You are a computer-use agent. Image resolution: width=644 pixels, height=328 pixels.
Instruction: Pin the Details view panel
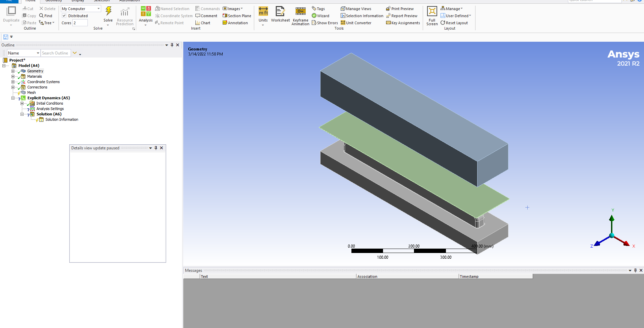pos(156,148)
